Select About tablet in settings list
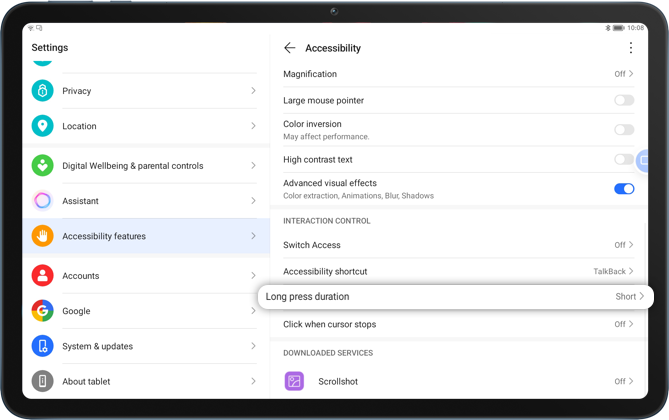Image resolution: width=669 pixels, height=420 pixels. 146,381
